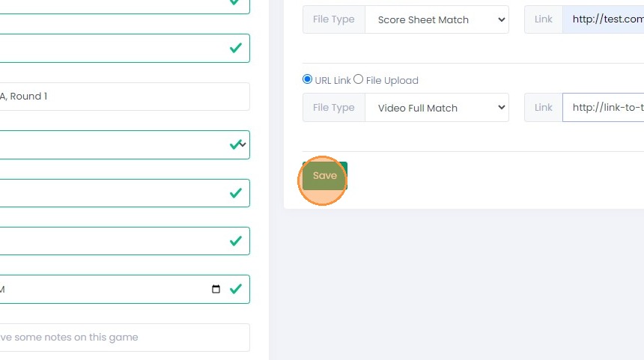Viewport: 644px width, 360px height.
Task: Click the checkmark icon in the topmost field
Action: (x=234, y=2)
